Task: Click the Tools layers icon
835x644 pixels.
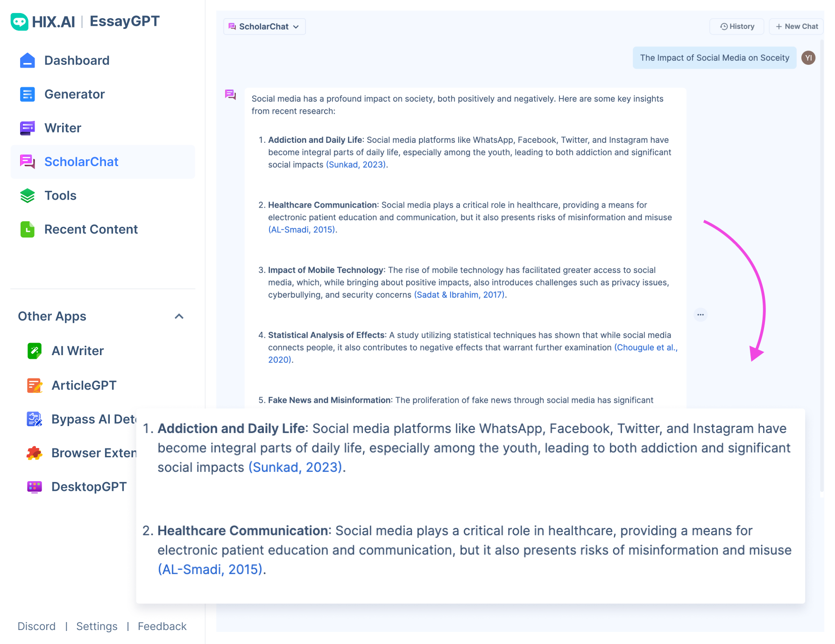Action: pos(28,196)
